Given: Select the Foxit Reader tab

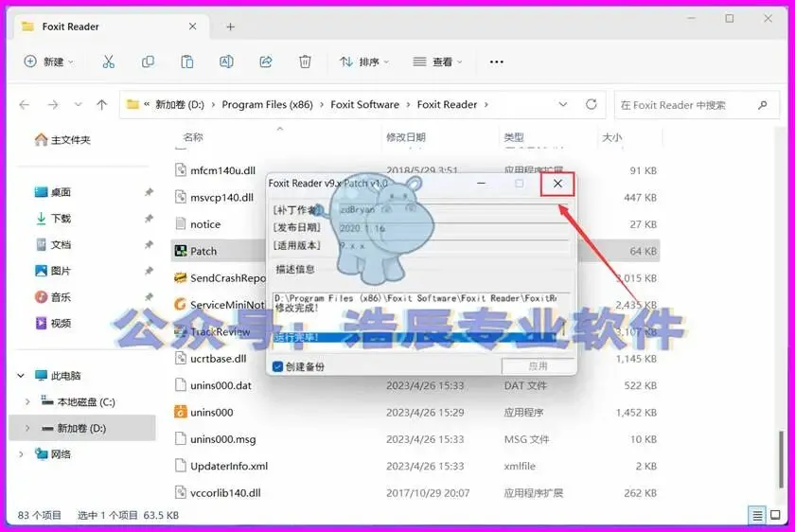Looking at the screenshot, I should (109, 27).
